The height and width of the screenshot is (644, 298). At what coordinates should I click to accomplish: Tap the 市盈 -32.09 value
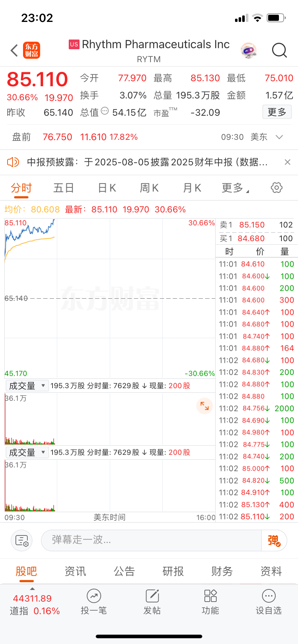(205, 113)
